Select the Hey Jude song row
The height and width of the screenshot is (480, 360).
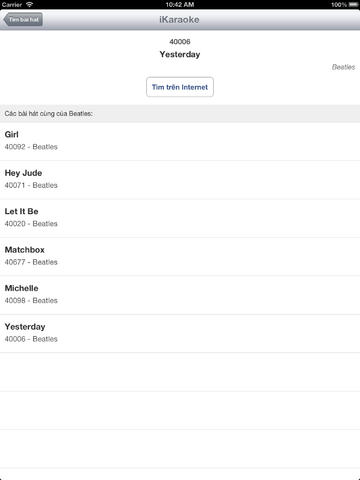point(180,180)
